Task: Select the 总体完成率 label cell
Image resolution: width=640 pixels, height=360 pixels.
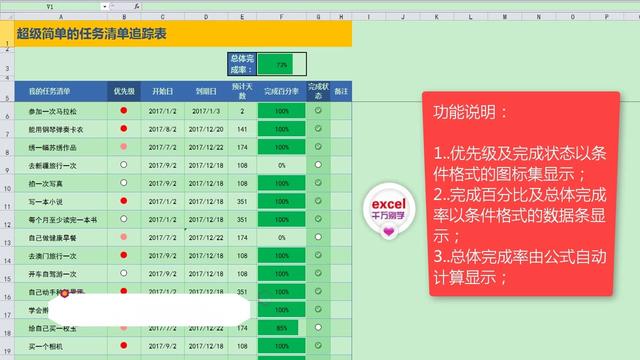Action: click(x=242, y=64)
